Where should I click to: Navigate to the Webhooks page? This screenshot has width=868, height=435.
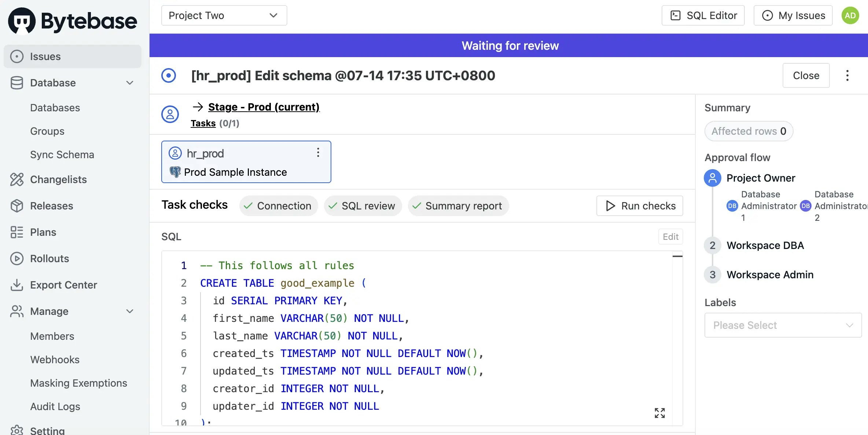coord(55,360)
